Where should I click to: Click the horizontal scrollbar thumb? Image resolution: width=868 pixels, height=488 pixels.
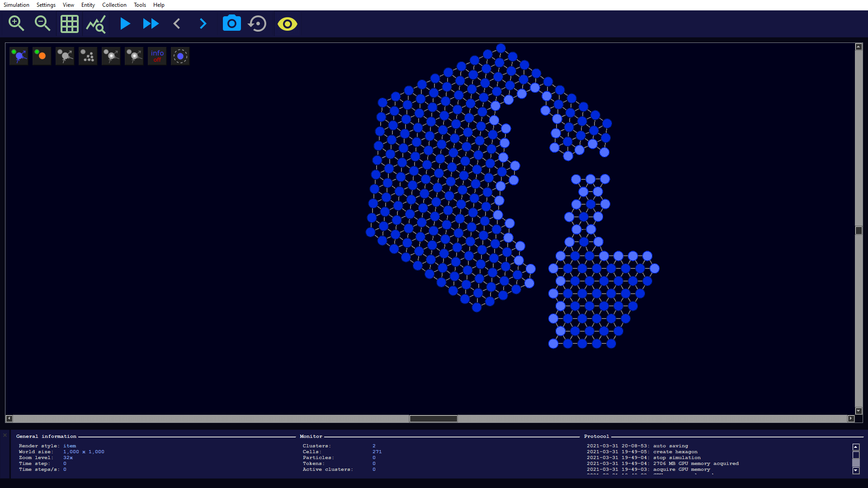coord(433,418)
